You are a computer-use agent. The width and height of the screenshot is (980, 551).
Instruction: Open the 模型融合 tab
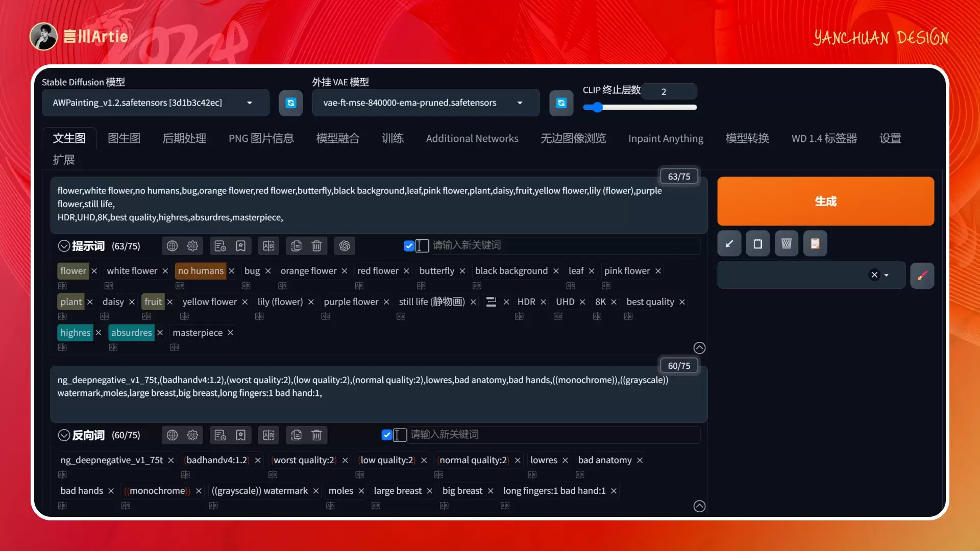click(x=338, y=138)
